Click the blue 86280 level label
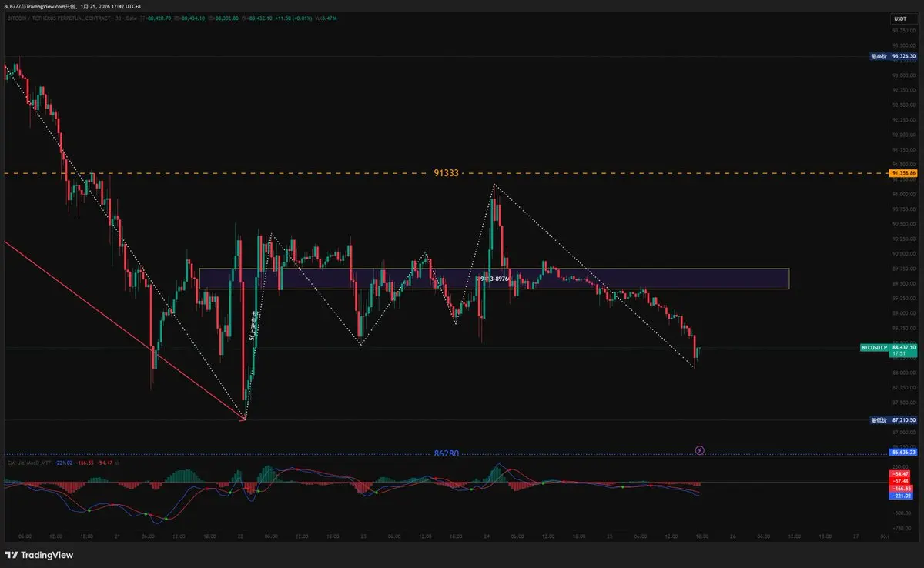Image resolution: width=924 pixels, height=568 pixels. [x=446, y=454]
